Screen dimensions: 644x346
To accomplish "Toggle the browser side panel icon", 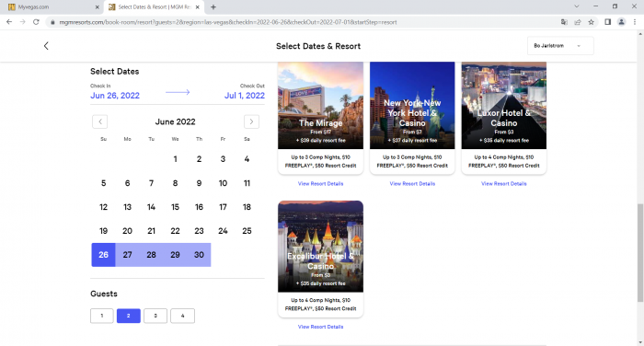I will tap(608, 22).
